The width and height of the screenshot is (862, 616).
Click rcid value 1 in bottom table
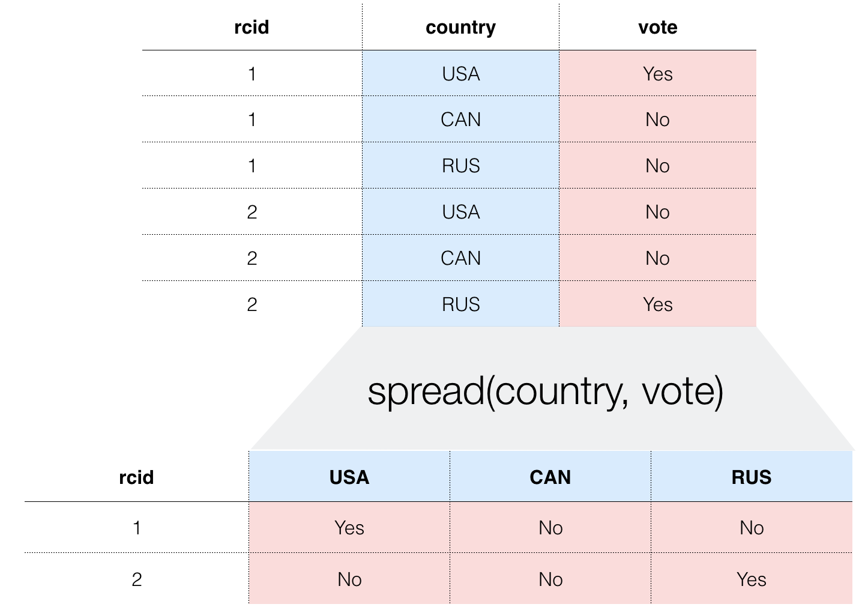point(137,528)
